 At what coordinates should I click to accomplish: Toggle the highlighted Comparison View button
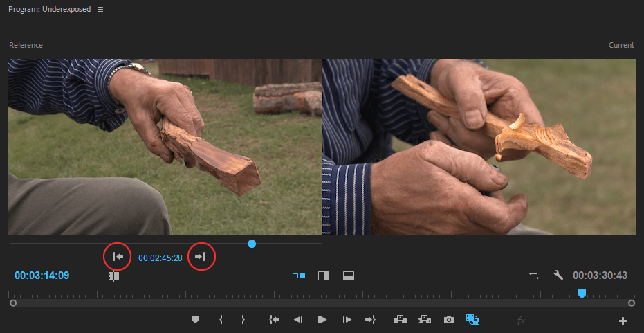[472, 319]
